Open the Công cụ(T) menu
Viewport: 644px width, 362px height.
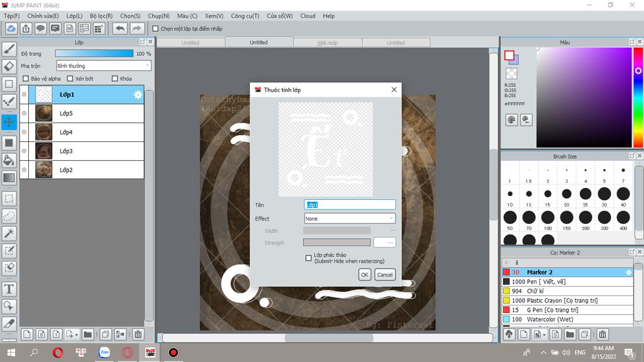(x=245, y=16)
